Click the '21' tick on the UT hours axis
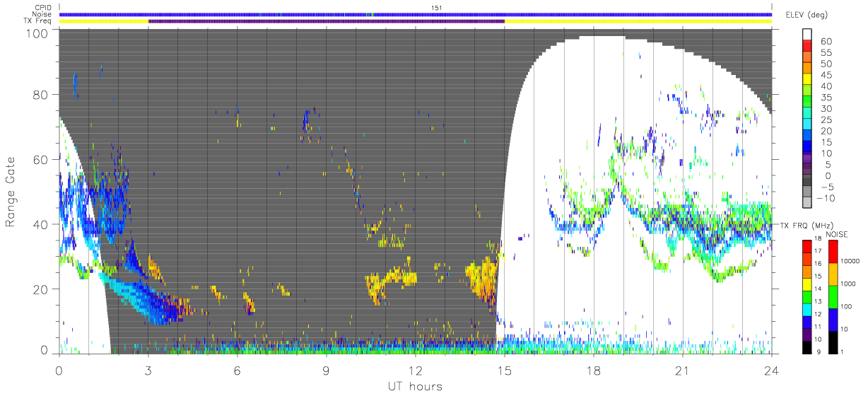Screen dimensions: 868x401 [x=682, y=370]
